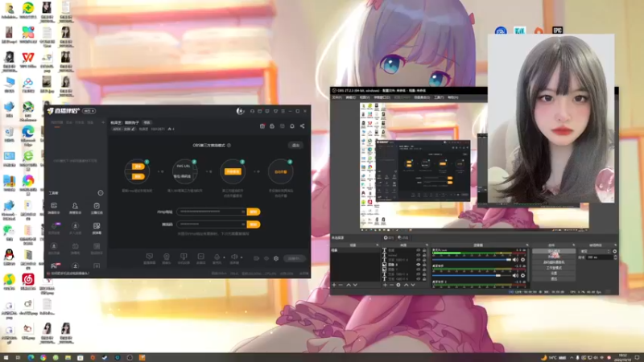Open the 场景集合 menu in OBS
This screenshot has height=362, width=644.
422,97
